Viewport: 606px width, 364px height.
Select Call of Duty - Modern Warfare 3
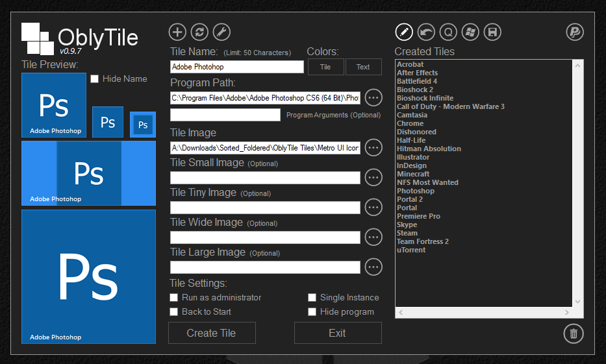point(450,106)
